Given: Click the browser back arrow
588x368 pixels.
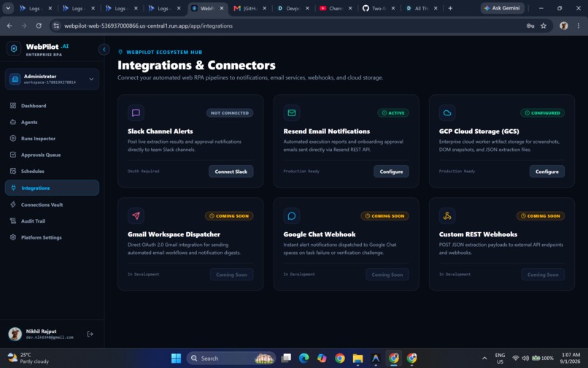Looking at the screenshot, I should click(x=9, y=26).
